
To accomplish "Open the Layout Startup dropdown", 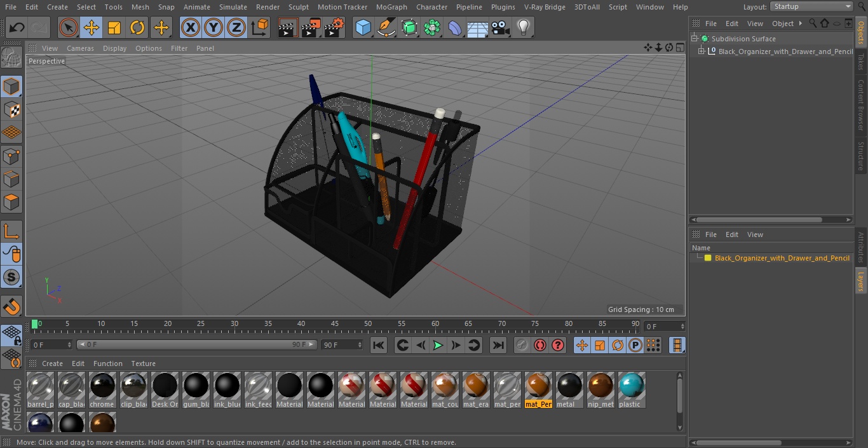I will click(x=811, y=6).
